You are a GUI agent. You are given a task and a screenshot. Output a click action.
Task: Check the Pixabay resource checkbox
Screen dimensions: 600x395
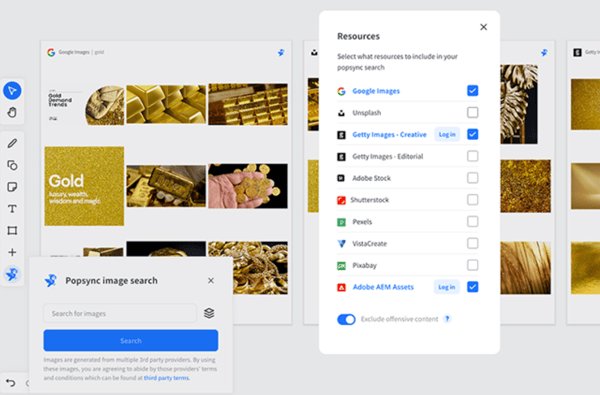(473, 265)
